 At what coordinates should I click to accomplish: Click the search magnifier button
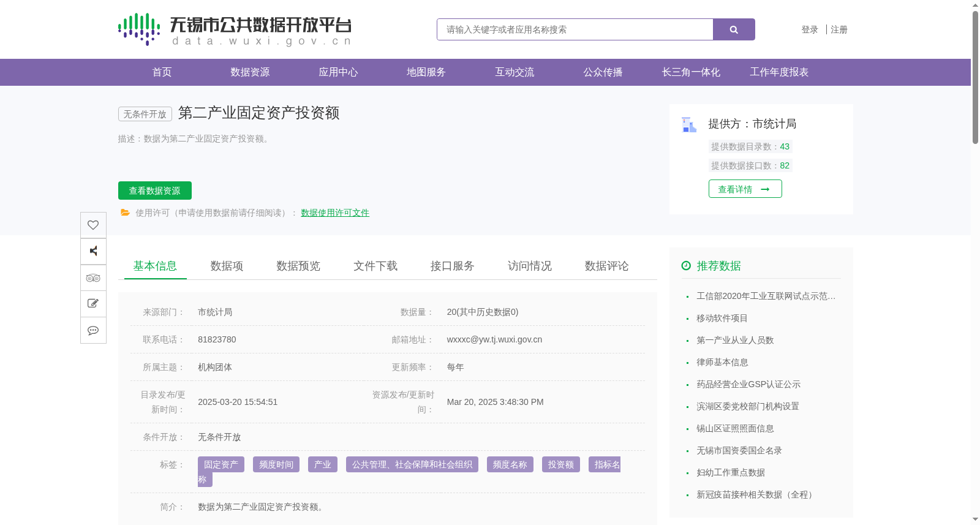click(x=734, y=29)
